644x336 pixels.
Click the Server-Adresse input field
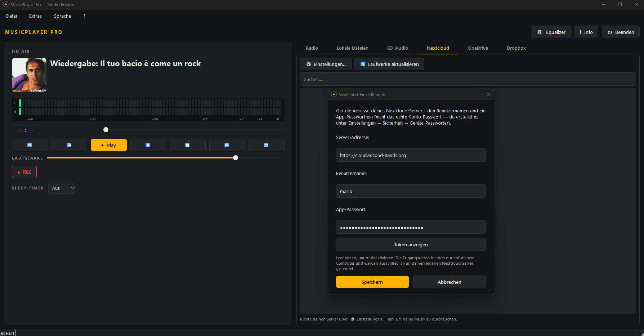411,155
